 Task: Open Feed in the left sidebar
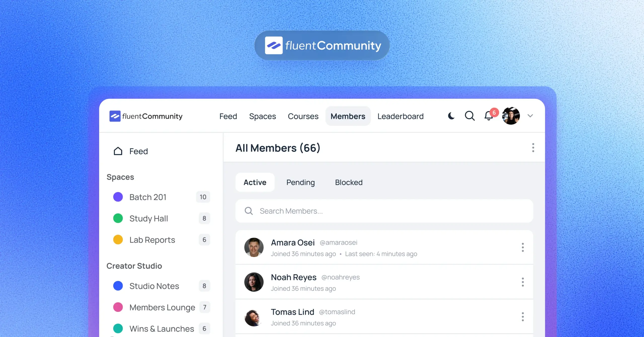pos(139,151)
